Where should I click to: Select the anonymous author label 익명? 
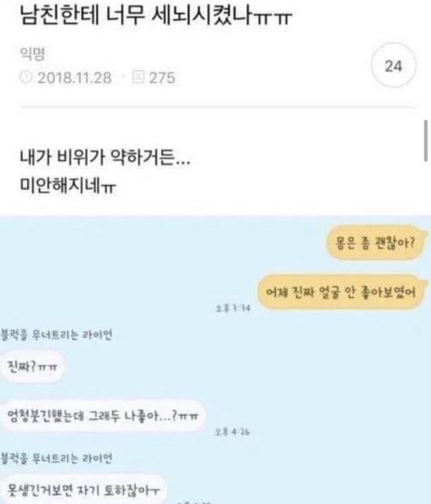tap(32, 53)
